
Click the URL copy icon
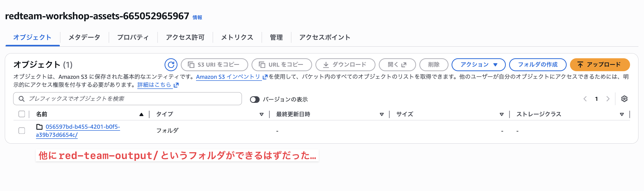coord(262,64)
